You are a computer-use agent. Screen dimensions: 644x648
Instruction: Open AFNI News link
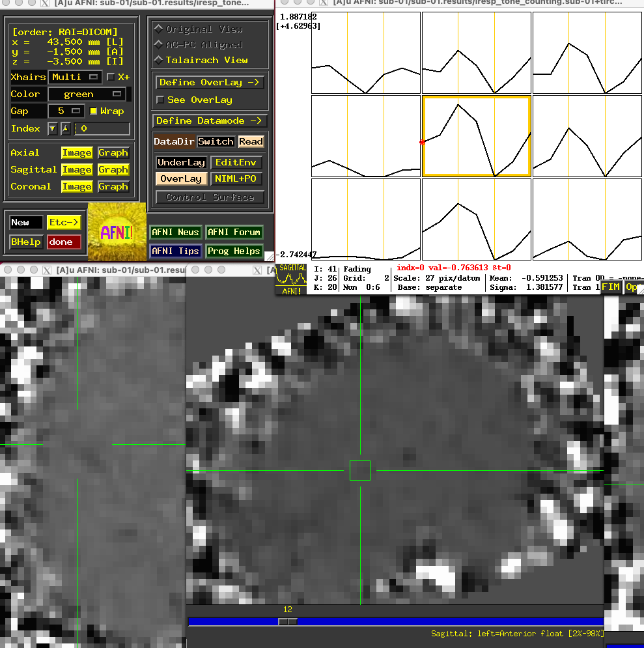(x=175, y=232)
